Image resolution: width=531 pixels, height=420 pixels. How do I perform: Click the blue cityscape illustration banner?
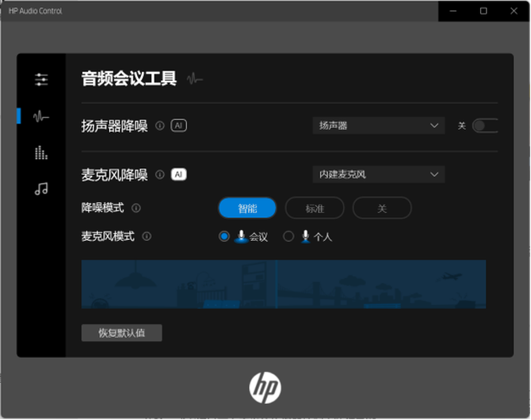(x=284, y=284)
